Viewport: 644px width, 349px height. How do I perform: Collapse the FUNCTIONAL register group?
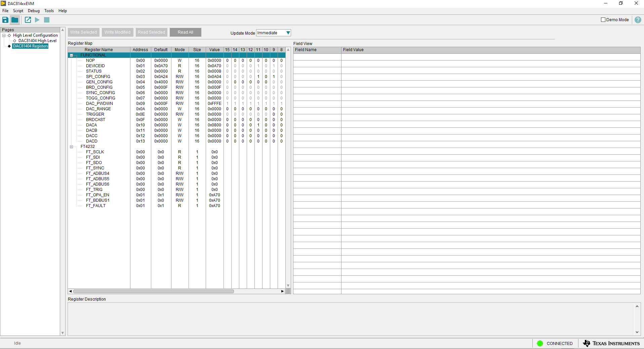(x=71, y=55)
